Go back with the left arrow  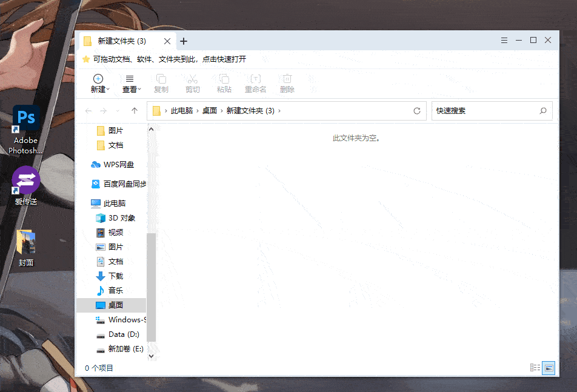click(88, 111)
